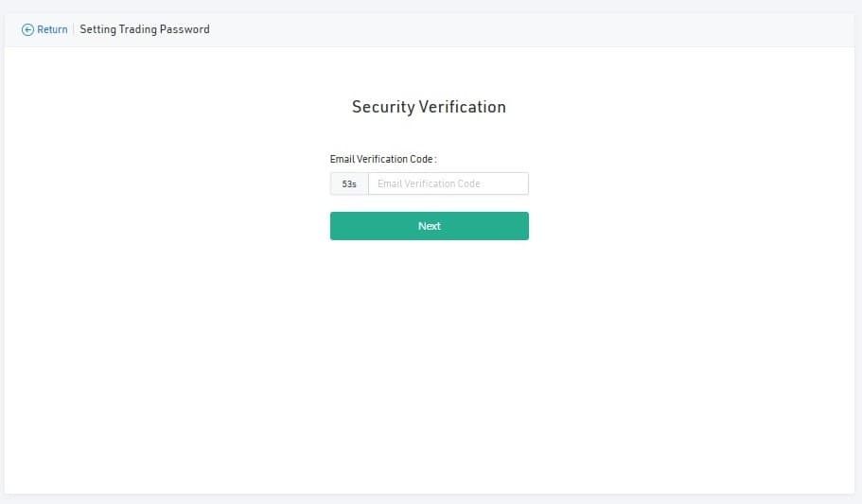Go back using the Return link

coord(44,29)
